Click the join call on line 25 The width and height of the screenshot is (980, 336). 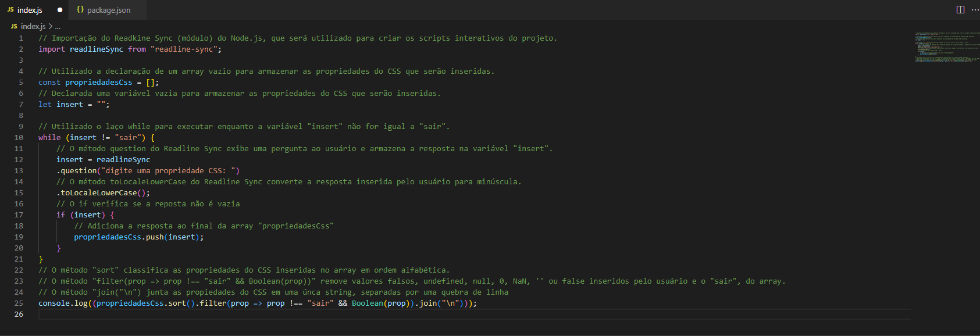(x=427, y=303)
